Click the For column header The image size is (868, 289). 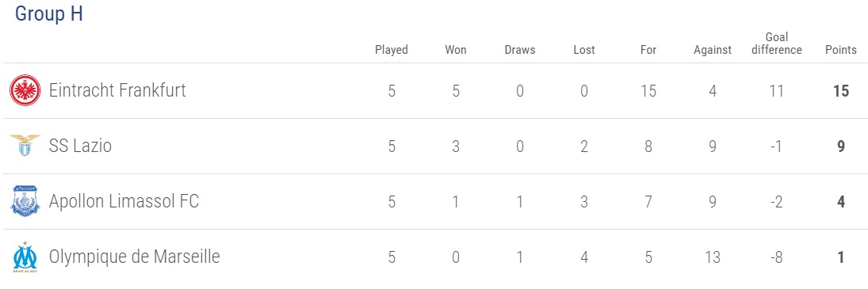(x=648, y=50)
